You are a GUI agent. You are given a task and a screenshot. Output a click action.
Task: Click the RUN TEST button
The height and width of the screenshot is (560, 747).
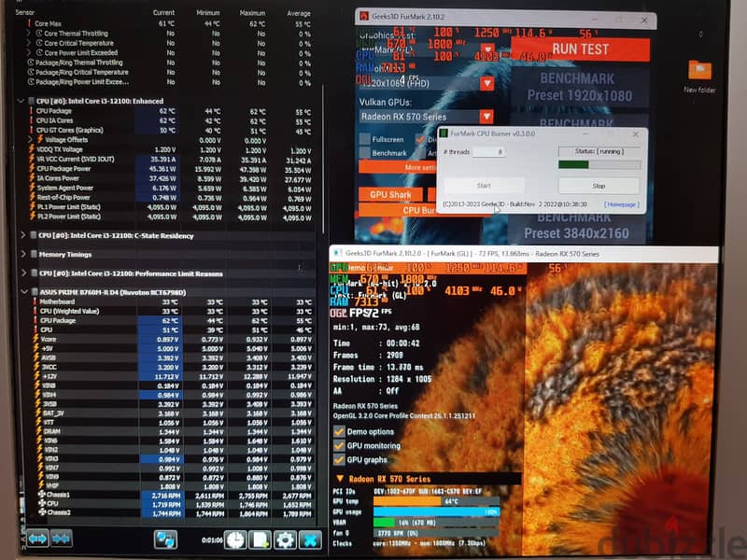tap(580, 49)
